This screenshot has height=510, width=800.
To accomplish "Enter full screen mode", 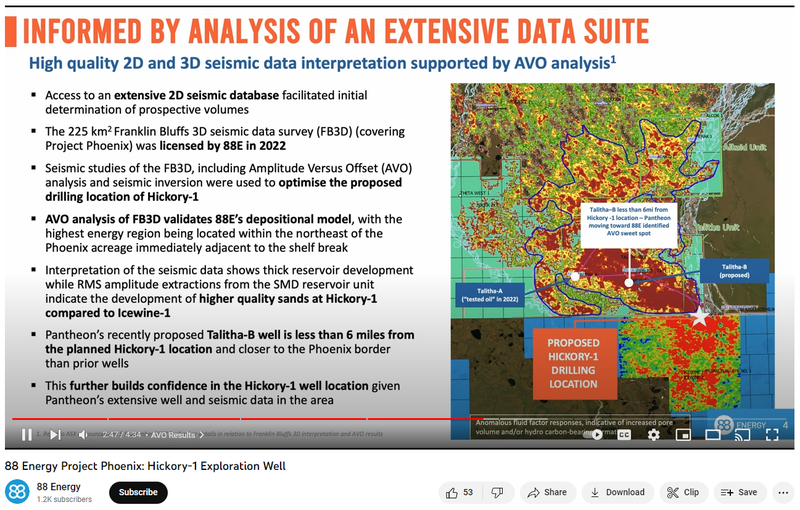I will pos(772,435).
